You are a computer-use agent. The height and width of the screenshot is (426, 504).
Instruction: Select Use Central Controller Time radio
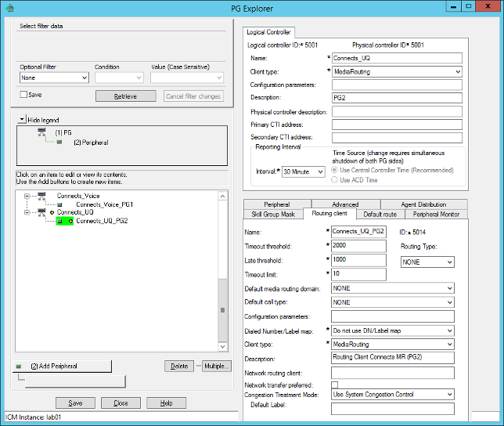pyautogui.click(x=334, y=170)
